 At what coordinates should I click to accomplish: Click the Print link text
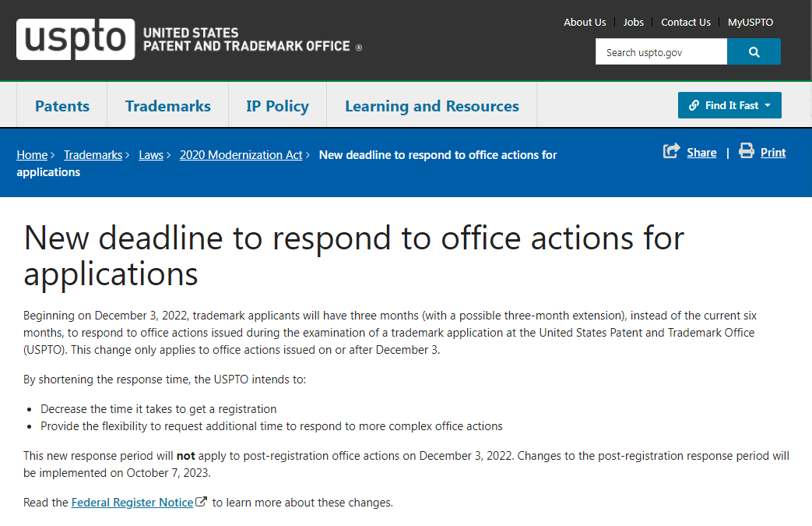click(x=773, y=153)
